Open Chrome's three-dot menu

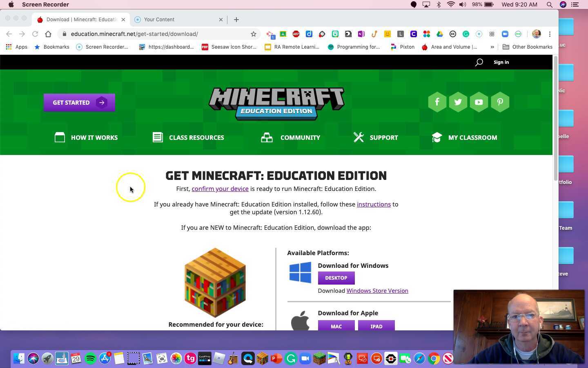coord(550,34)
